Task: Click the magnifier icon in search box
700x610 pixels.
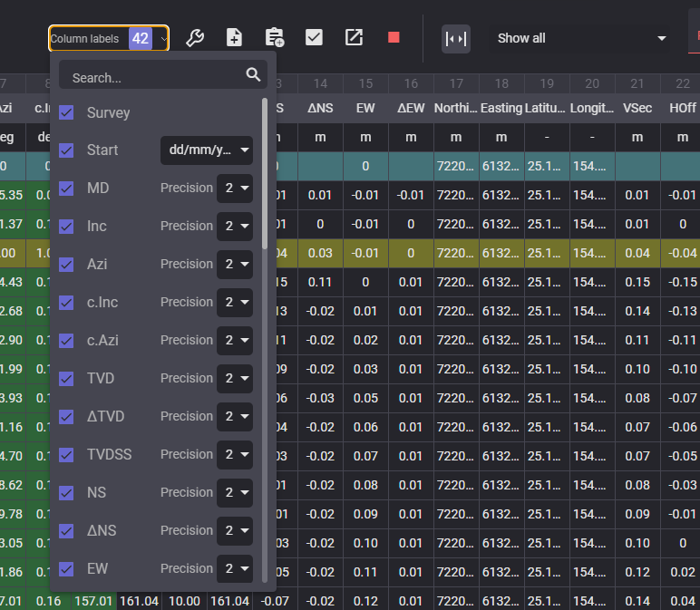Action: coord(253,75)
